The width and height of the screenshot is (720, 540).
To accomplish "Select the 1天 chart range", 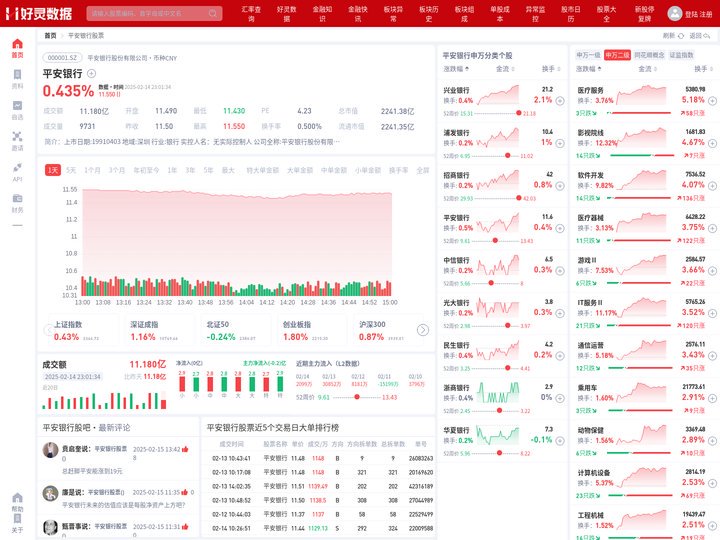I will (53, 170).
